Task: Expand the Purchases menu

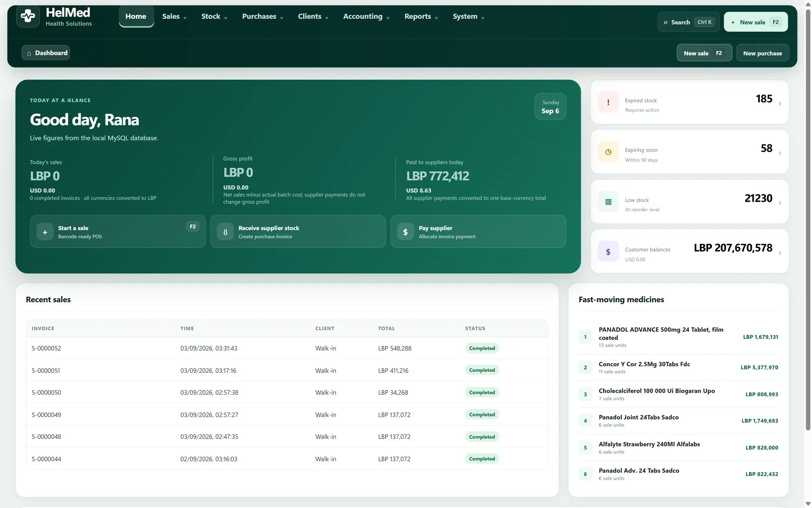Action: tap(262, 16)
